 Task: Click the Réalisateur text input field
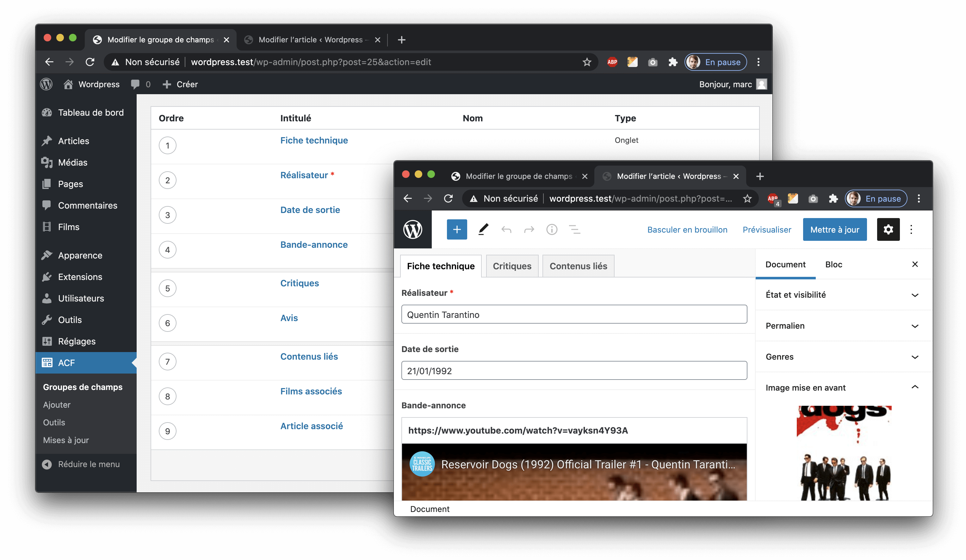[x=574, y=314]
